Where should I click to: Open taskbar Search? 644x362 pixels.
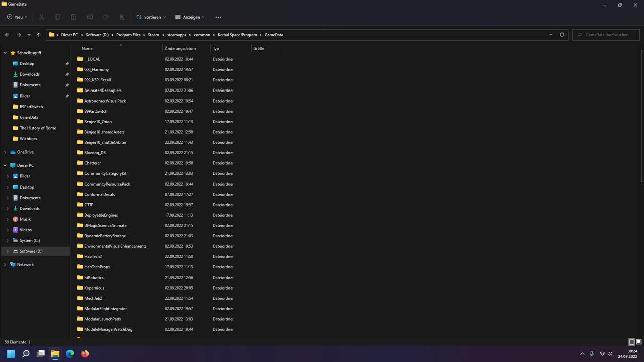tap(26, 354)
